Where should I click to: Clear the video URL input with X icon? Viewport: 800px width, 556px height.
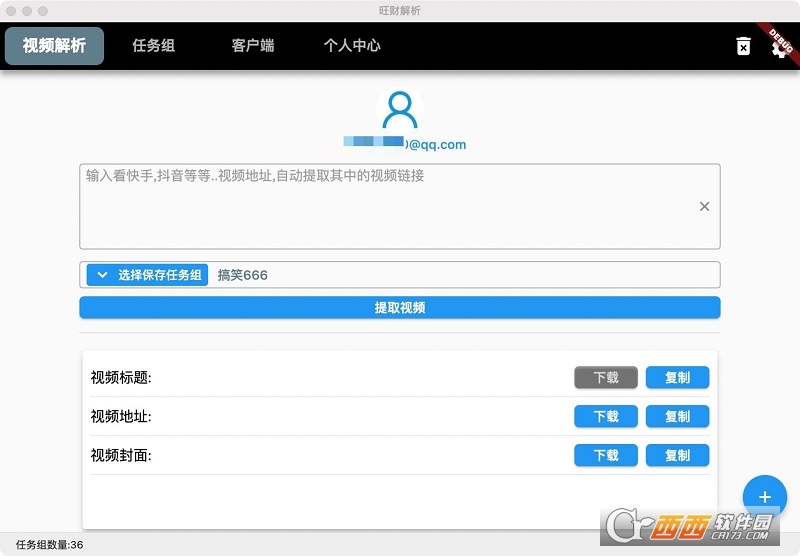(x=704, y=206)
